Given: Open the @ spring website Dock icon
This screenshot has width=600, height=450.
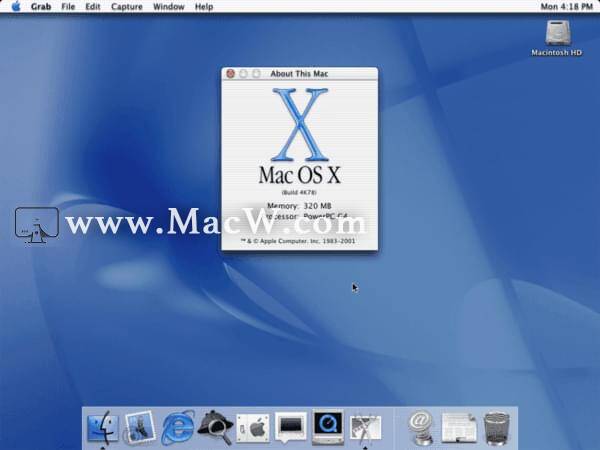Looking at the screenshot, I should tap(421, 428).
